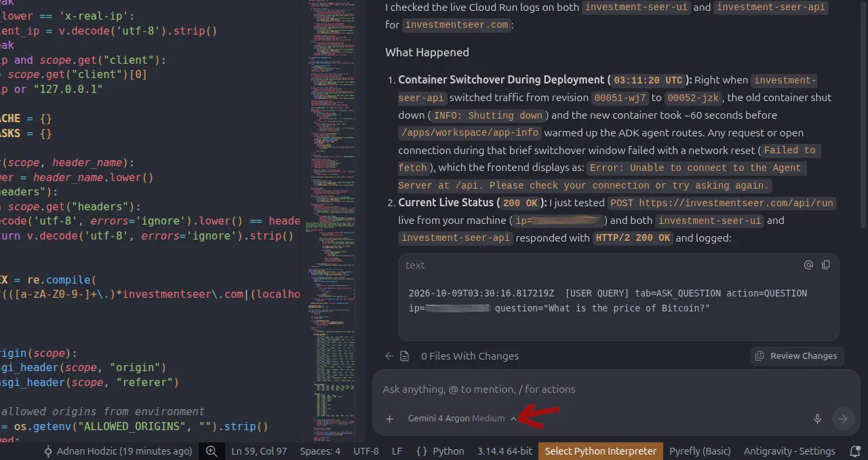868x460 pixels.
Task: Click the UTF-8 encoding indicator
Action: click(x=366, y=451)
